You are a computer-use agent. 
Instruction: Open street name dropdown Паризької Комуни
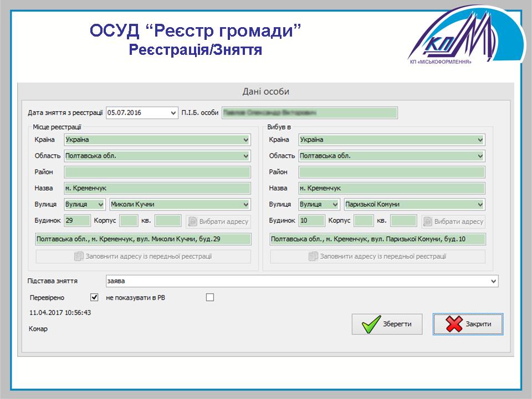pyautogui.click(x=479, y=204)
